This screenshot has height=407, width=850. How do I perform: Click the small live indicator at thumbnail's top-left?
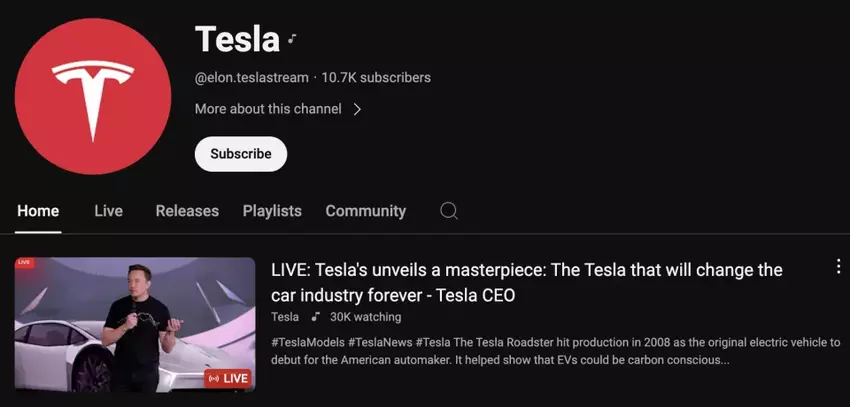[24, 262]
